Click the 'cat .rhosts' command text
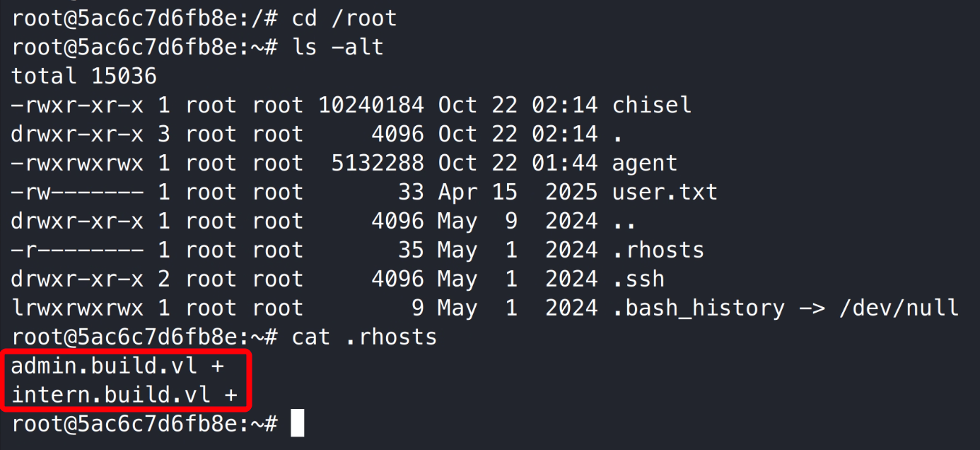 click(x=364, y=337)
